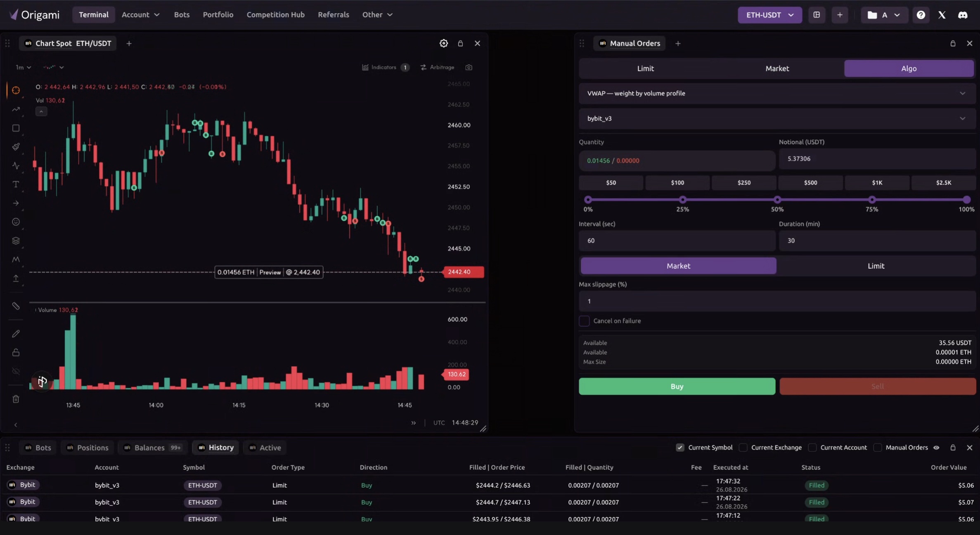Select the trend line drawing tool
This screenshot has height=535, width=980.
pyautogui.click(x=16, y=109)
